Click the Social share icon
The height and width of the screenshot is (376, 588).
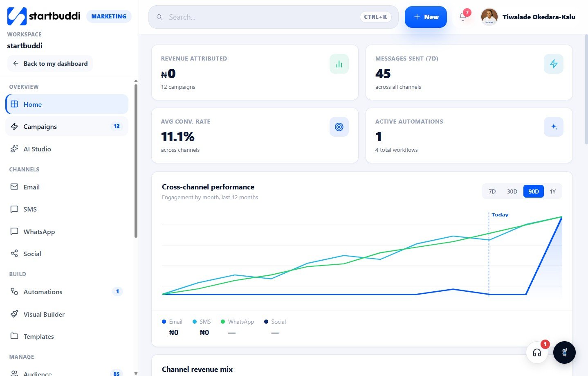pyautogui.click(x=14, y=253)
